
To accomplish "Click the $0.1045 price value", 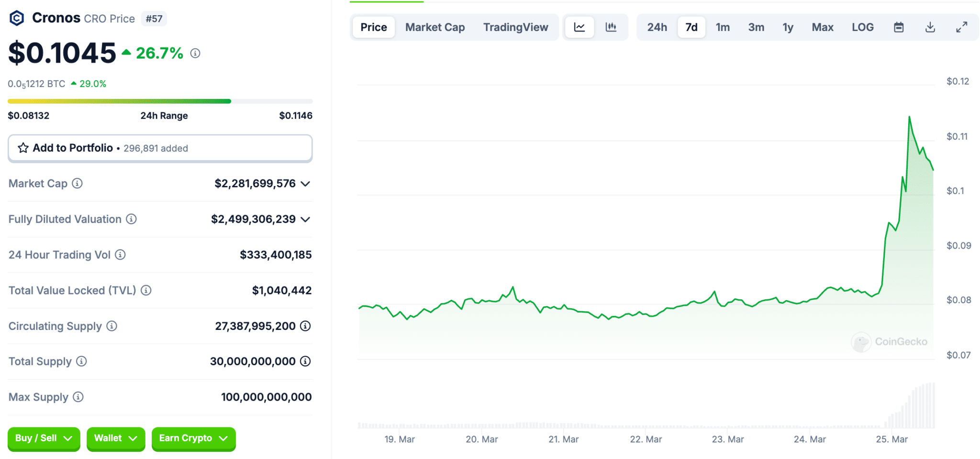I will pyautogui.click(x=62, y=53).
